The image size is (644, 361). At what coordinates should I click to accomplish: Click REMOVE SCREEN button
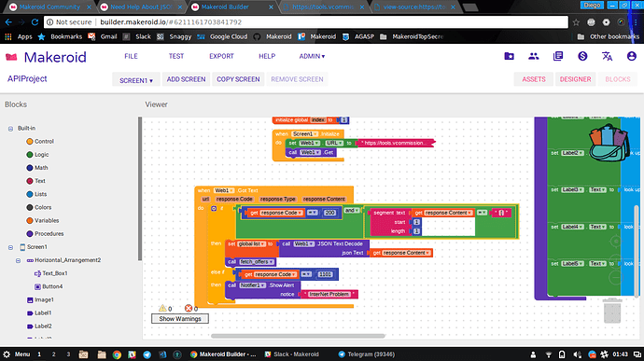(x=297, y=79)
